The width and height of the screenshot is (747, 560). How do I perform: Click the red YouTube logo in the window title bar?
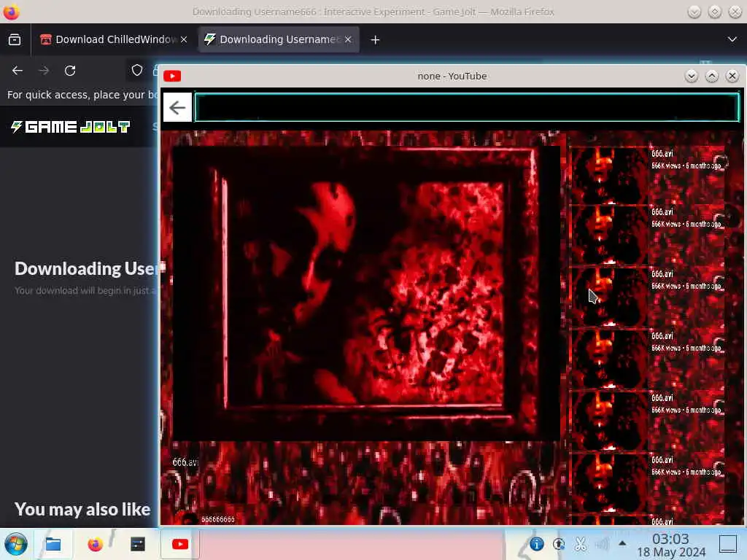(172, 76)
